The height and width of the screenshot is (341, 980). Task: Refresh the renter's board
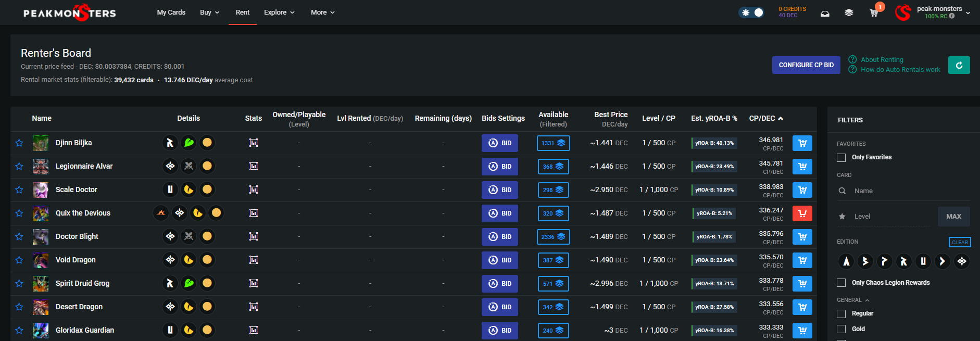[x=959, y=65]
